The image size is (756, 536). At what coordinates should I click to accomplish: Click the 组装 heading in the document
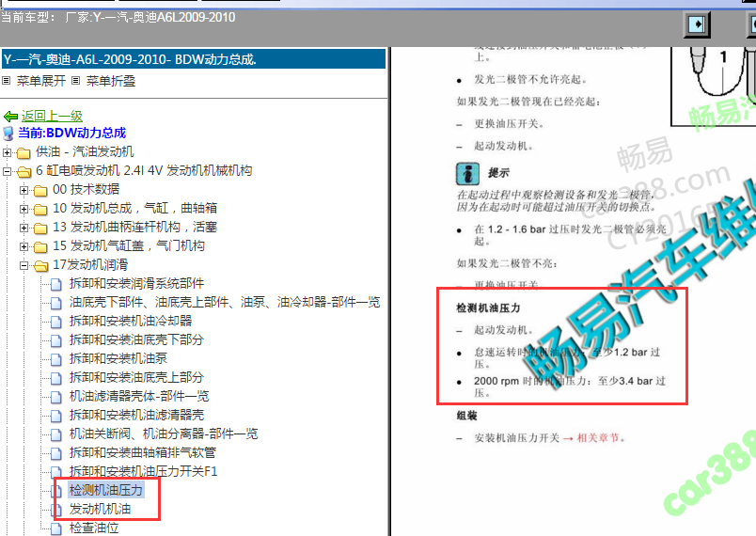[x=466, y=416]
